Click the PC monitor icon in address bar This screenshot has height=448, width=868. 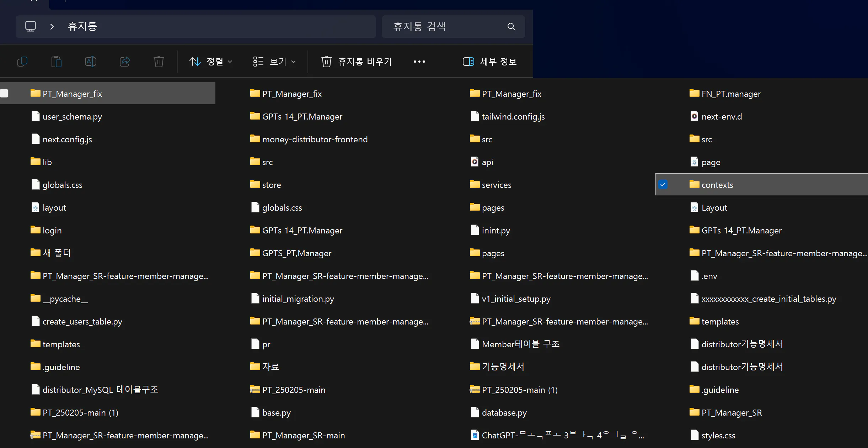(31, 26)
